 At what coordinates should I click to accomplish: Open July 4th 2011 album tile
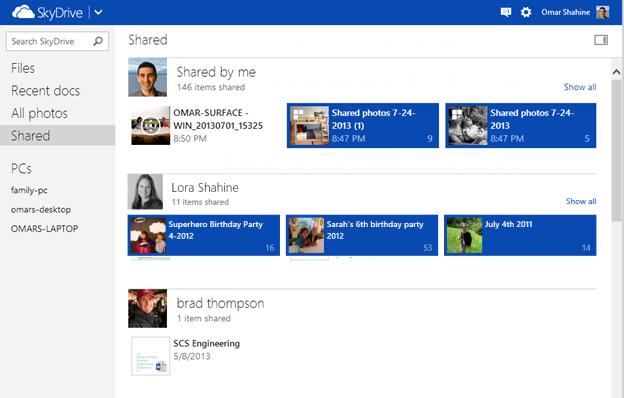[x=520, y=235]
